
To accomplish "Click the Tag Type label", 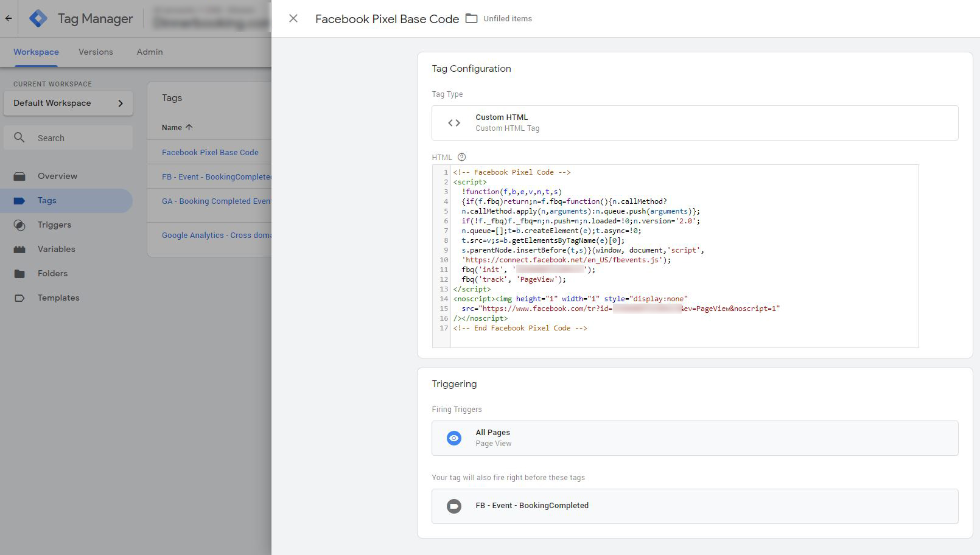I will pos(447,94).
